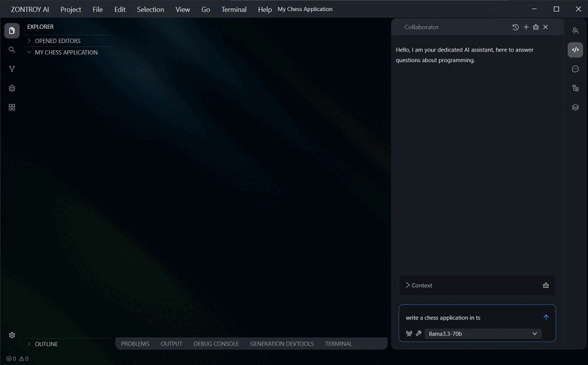Open the Source Control branch icon
This screenshot has height=365, width=588.
(x=12, y=69)
